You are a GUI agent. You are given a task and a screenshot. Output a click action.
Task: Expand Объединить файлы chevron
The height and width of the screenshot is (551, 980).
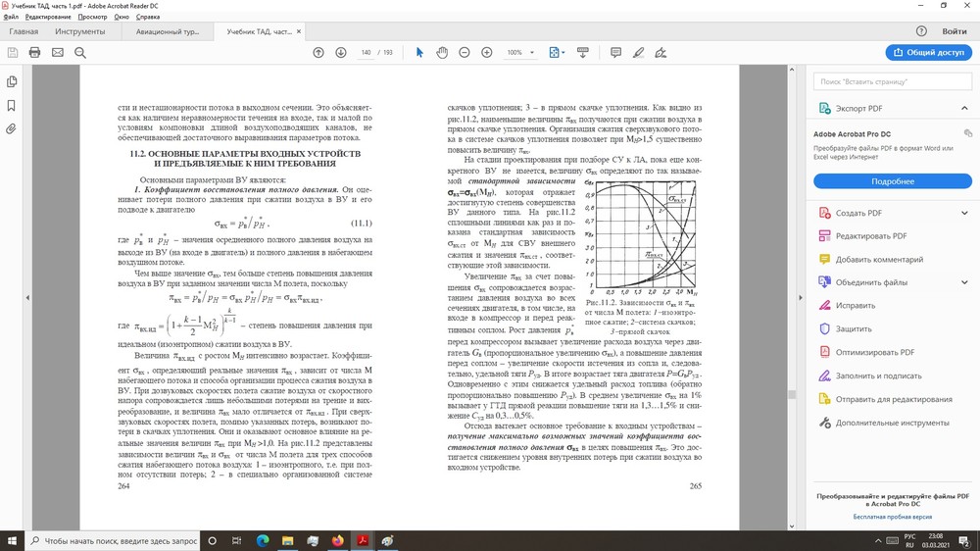click(x=964, y=282)
